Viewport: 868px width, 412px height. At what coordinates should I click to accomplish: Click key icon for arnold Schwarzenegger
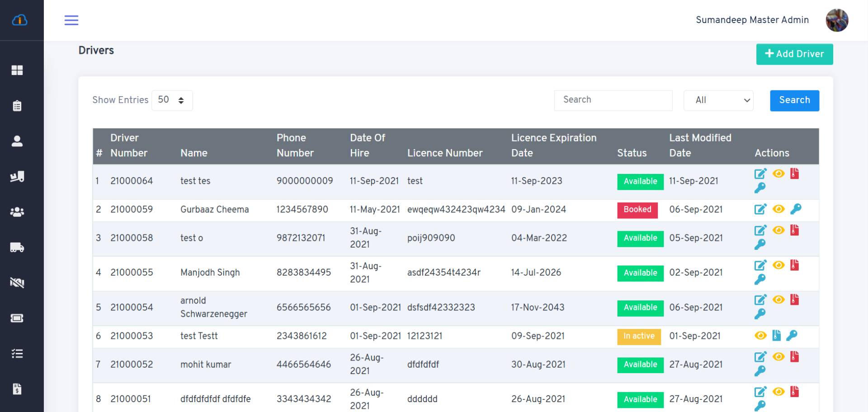pyautogui.click(x=760, y=314)
